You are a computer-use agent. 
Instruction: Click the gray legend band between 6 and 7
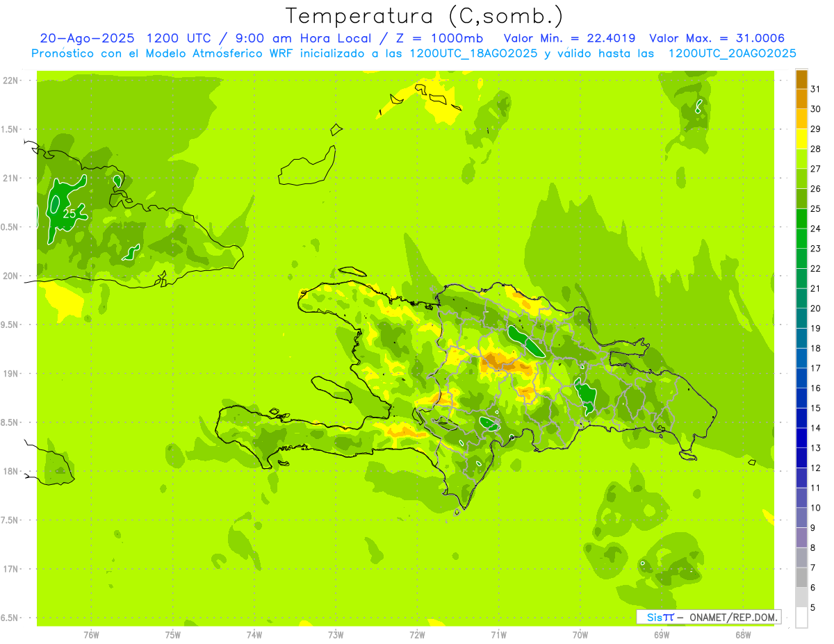coord(801,577)
